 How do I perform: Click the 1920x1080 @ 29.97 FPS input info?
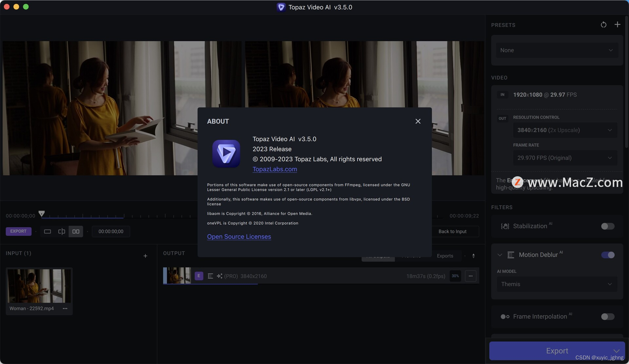pyautogui.click(x=545, y=95)
